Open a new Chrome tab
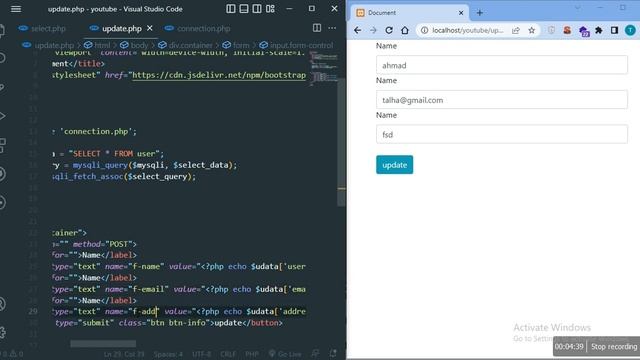640x360 pixels. point(480,13)
